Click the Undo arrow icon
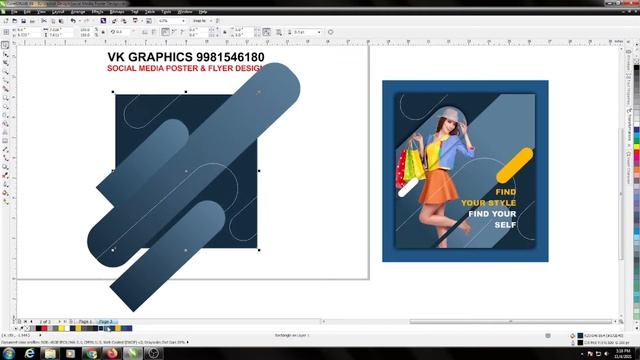This screenshot has height=360, width=640. point(73,21)
